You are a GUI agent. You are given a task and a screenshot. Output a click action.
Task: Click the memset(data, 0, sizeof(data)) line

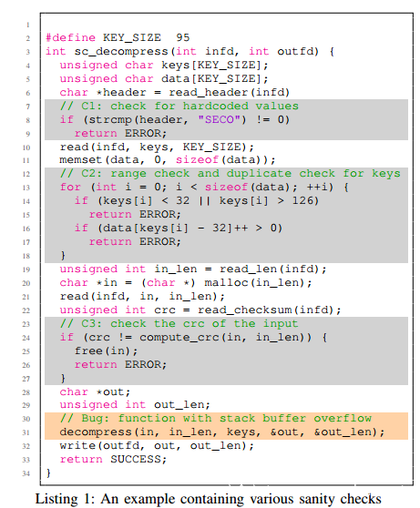coord(168,160)
